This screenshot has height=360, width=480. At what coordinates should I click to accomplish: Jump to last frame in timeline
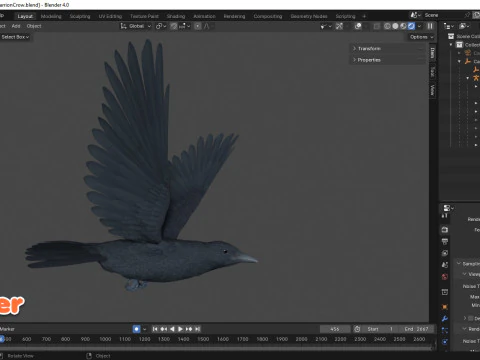197,329
